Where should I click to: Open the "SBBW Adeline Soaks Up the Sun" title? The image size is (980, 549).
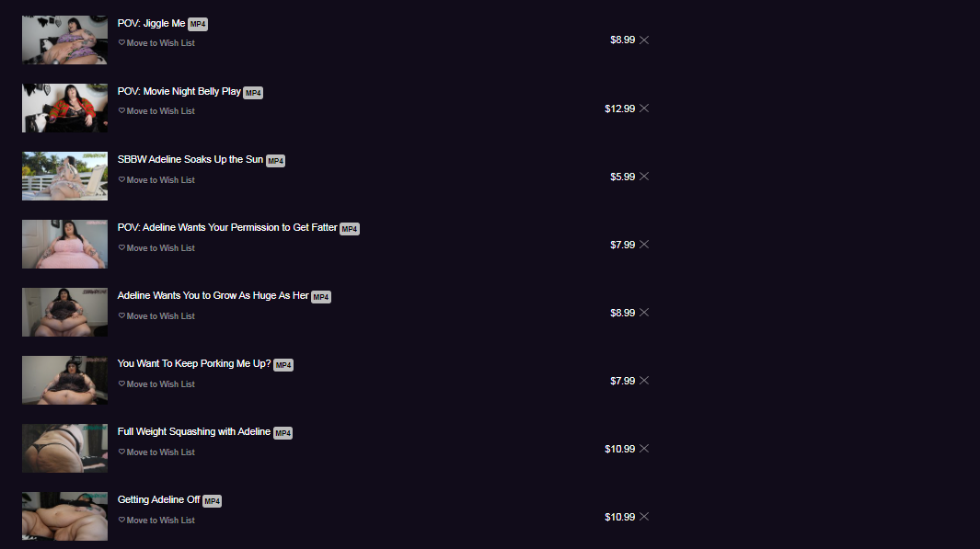click(x=190, y=159)
